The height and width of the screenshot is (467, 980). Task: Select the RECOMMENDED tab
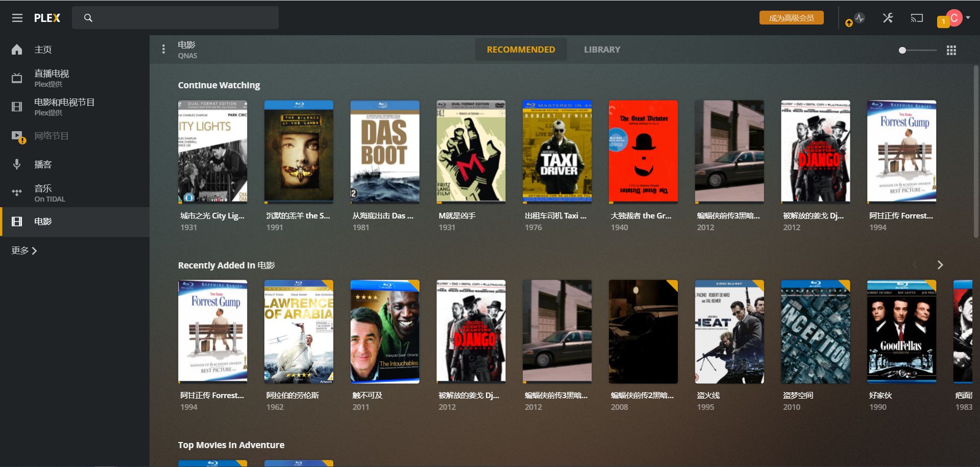pos(521,50)
